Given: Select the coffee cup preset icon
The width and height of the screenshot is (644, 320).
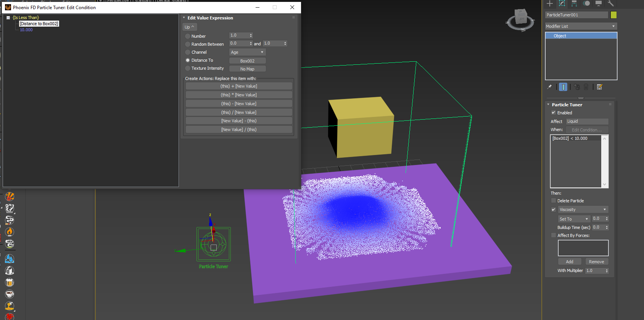Looking at the screenshot, I should tap(10, 294).
